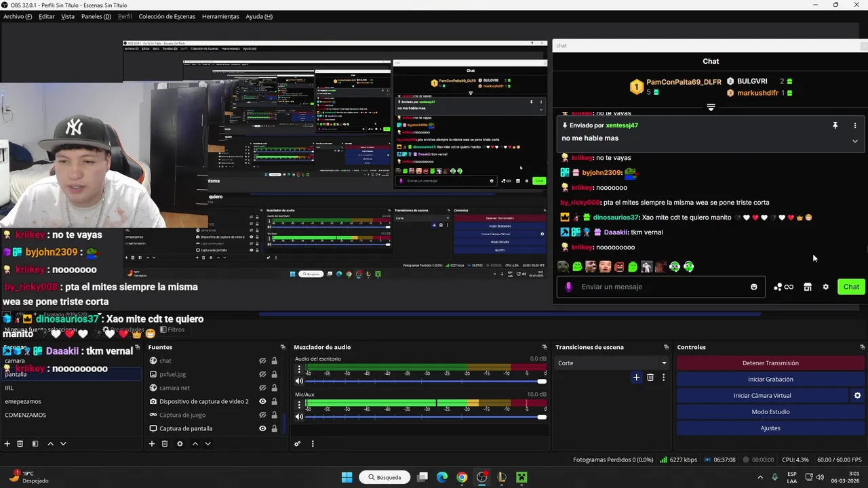868x488 pixels.
Task: Open pinned message more options menu
Action: [855, 125]
